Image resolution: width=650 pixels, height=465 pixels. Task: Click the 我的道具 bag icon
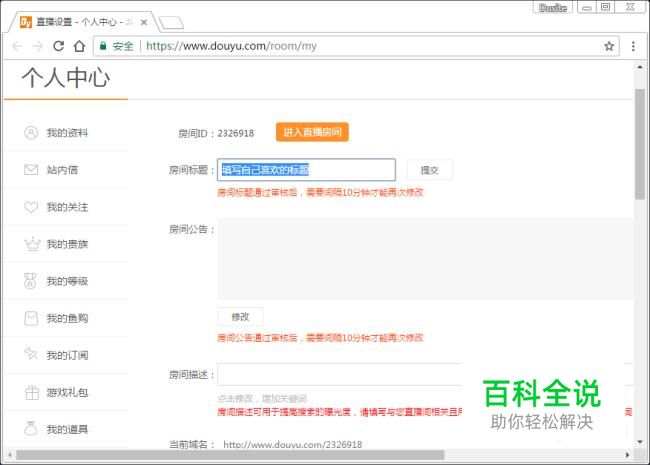click(31, 429)
